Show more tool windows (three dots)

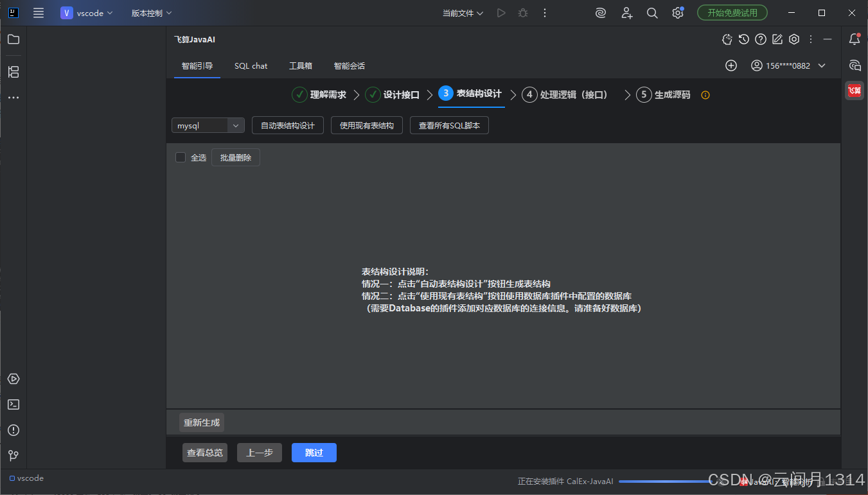coord(13,98)
